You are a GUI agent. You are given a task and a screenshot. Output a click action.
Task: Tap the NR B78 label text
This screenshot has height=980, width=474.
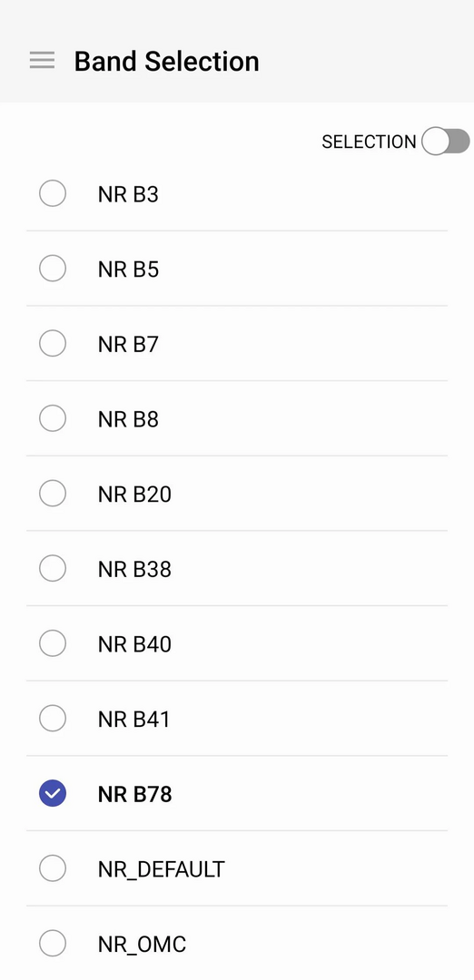point(134,794)
